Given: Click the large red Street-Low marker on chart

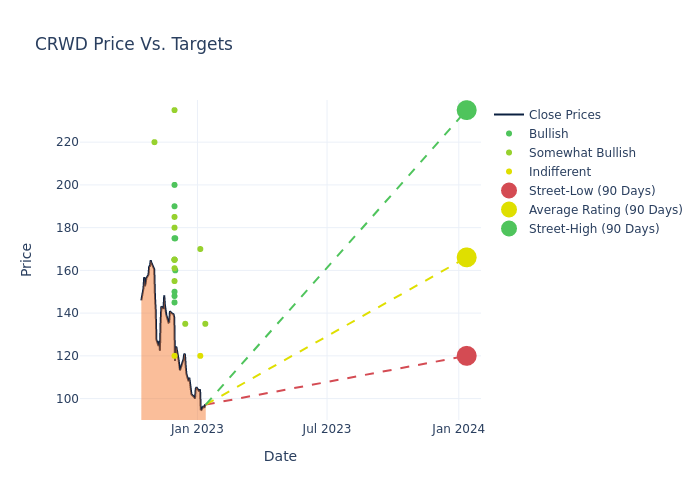Looking at the screenshot, I should coord(466,356).
